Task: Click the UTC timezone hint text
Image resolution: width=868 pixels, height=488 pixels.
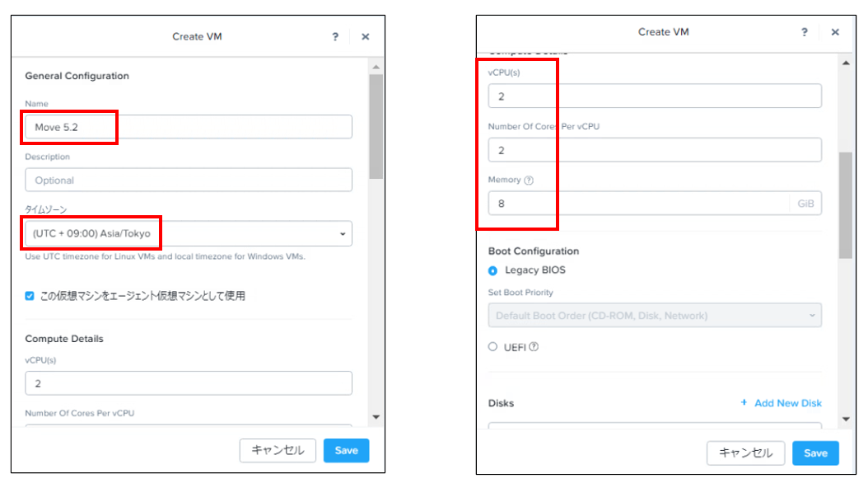Action: (165, 256)
